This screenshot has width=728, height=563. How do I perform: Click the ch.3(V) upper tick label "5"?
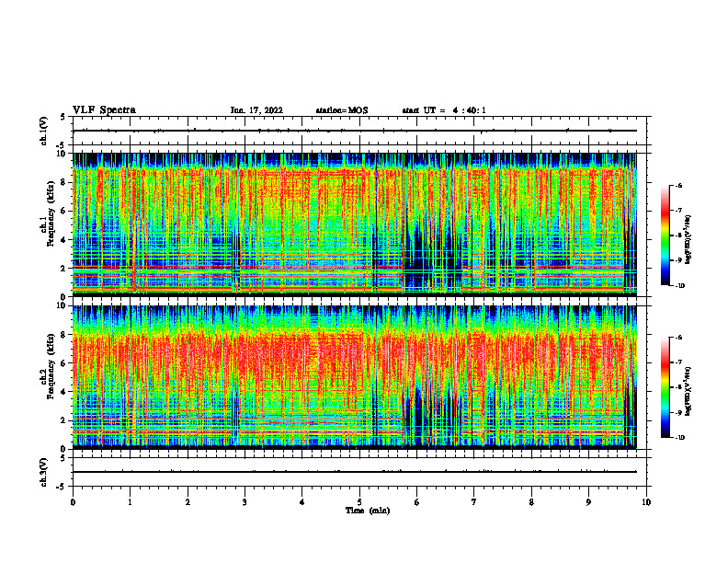(x=64, y=458)
